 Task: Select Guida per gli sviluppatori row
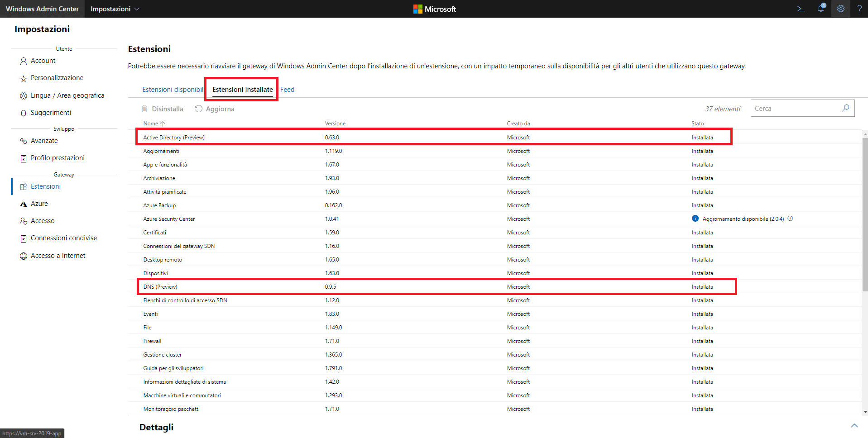tap(495, 368)
